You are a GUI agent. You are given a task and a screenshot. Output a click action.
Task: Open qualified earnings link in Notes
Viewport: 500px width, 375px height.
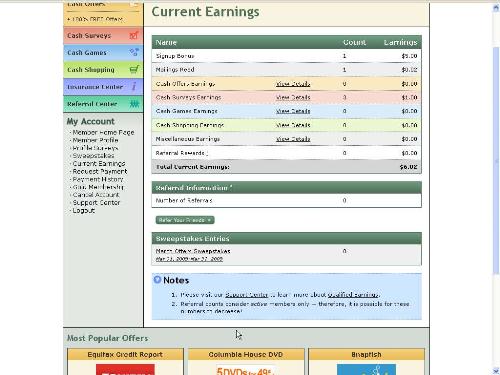353,295
